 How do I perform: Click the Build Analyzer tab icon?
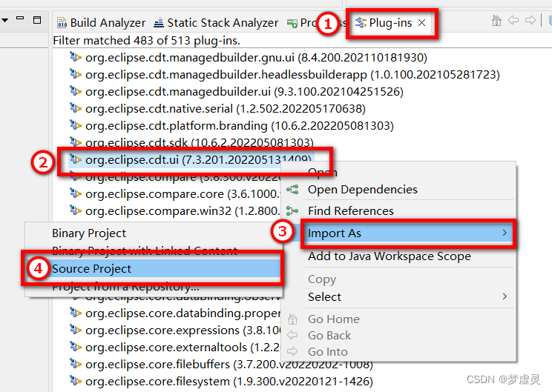62,23
